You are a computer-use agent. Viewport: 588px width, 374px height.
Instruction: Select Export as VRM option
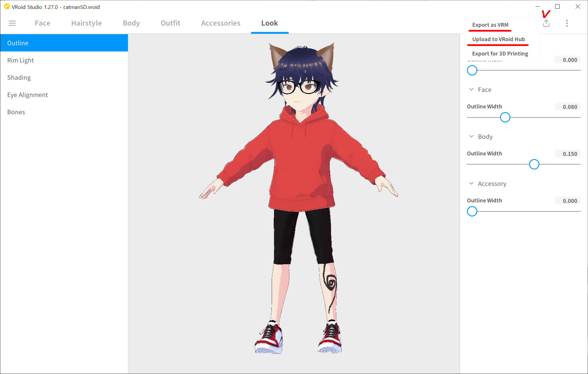pos(490,25)
